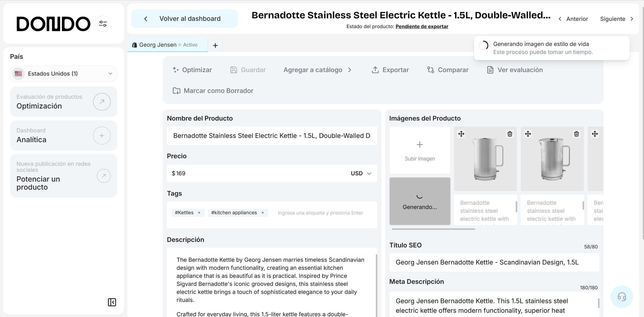Click the filter settings icon beside DONDO logo
The height and width of the screenshot is (317, 644).
[103, 24]
